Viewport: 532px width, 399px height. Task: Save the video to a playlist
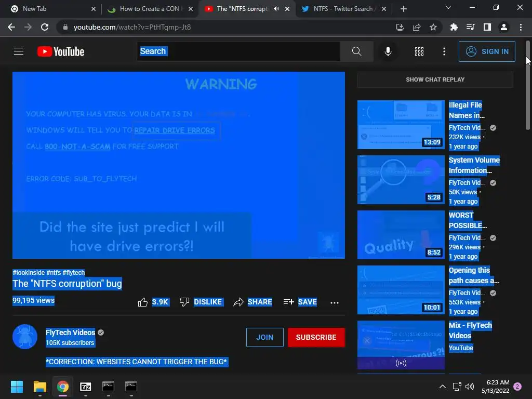300,302
